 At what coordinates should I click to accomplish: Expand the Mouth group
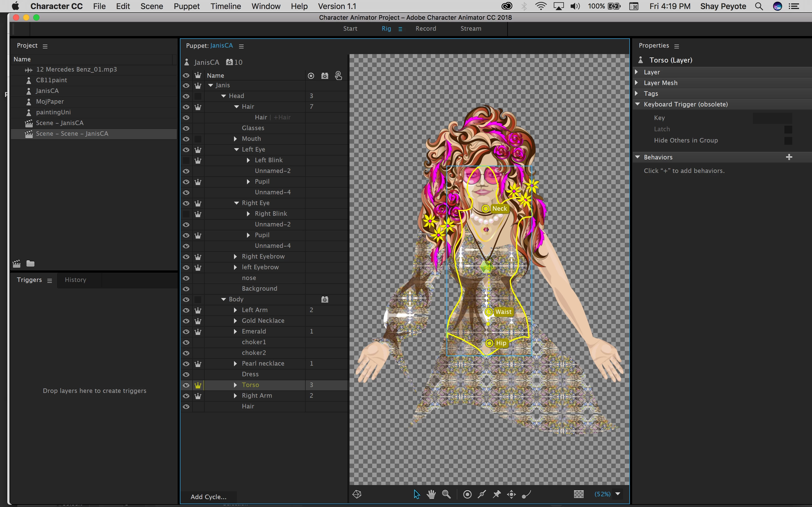tap(235, 139)
